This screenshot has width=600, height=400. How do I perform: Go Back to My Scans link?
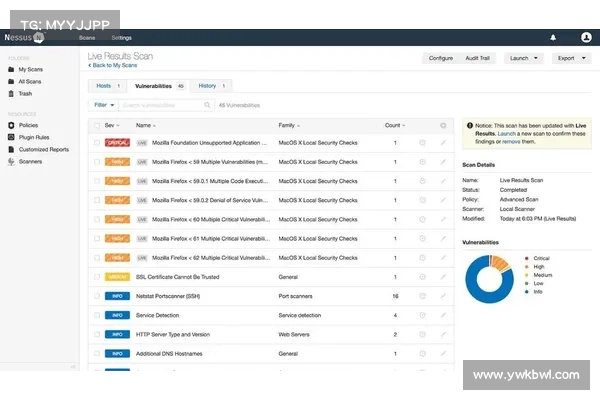[x=112, y=65]
